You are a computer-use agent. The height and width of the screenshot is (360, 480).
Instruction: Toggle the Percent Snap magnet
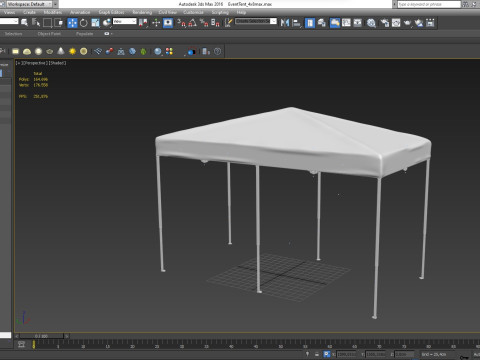(204, 23)
